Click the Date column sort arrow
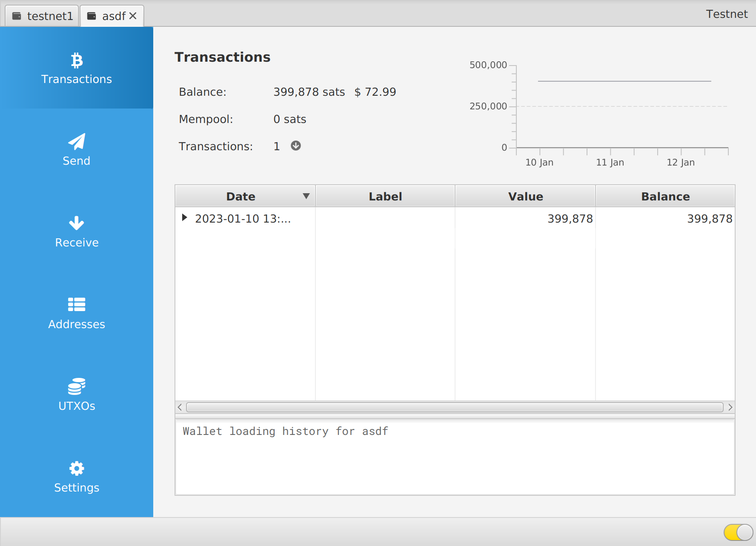756x546 pixels. pos(306,196)
